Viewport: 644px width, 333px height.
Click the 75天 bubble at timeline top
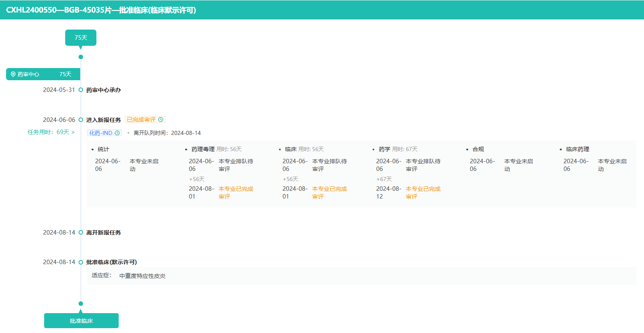pos(81,38)
